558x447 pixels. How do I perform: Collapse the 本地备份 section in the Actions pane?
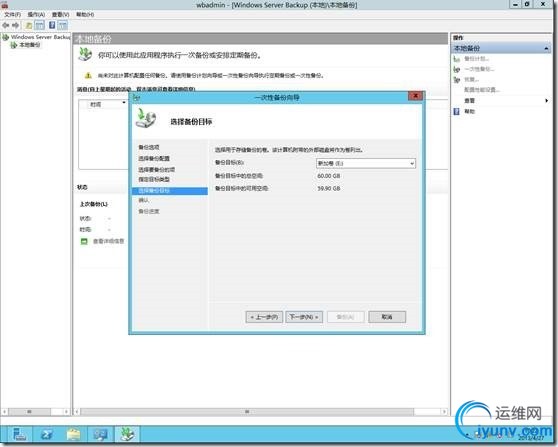coord(546,48)
